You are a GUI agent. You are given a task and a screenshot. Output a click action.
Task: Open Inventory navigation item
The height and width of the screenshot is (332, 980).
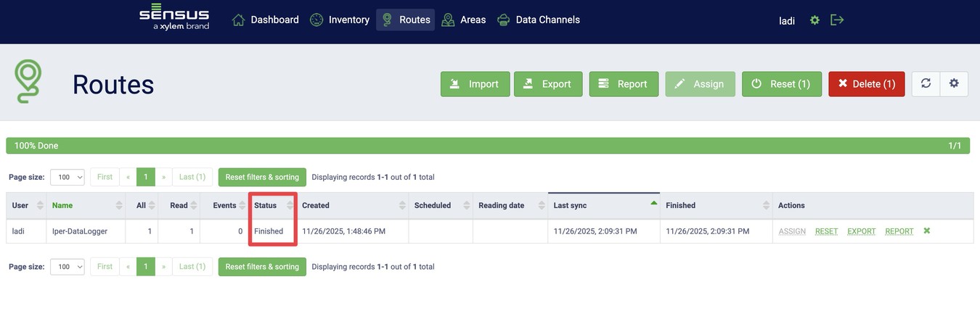point(340,20)
